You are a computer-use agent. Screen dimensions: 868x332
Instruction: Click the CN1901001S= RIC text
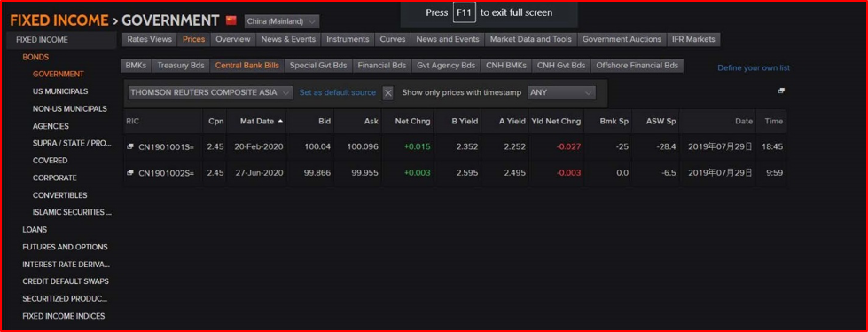click(166, 147)
